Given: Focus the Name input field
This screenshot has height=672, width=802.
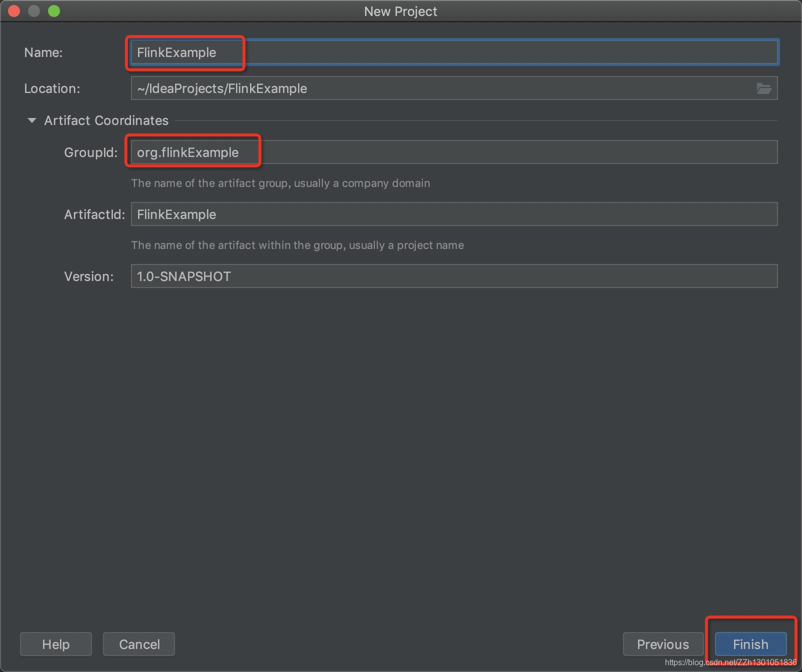Looking at the screenshot, I should (454, 52).
